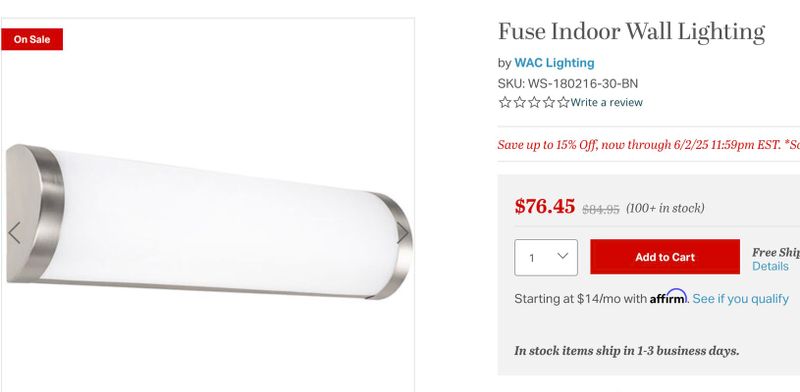Click the third rating star

coord(534,103)
